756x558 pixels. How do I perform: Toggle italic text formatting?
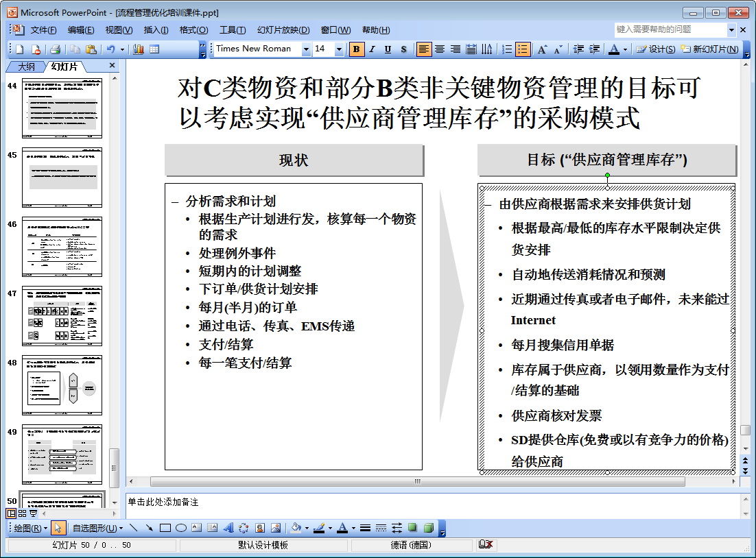(372, 49)
